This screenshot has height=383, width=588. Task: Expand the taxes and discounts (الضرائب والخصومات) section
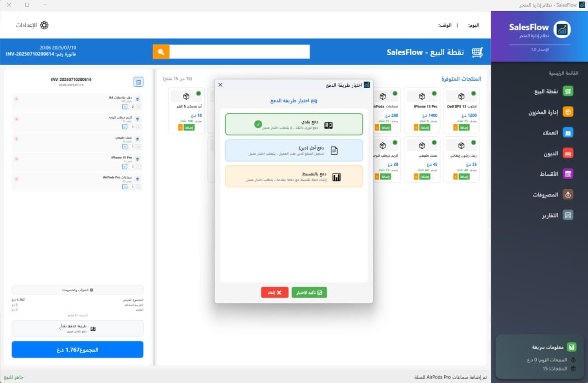pyautogui.click(x=77, y=290)
